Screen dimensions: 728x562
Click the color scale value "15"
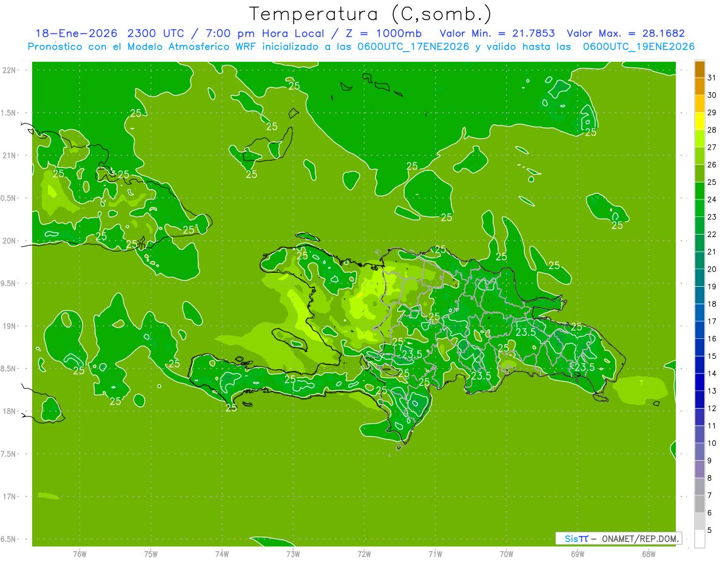(712, 356)
